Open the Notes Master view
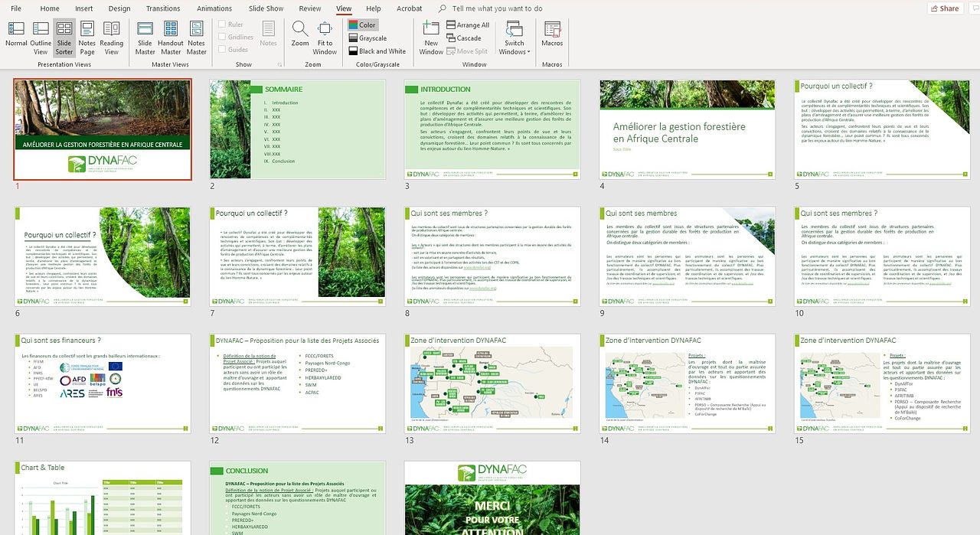 (x=197, y=38)
